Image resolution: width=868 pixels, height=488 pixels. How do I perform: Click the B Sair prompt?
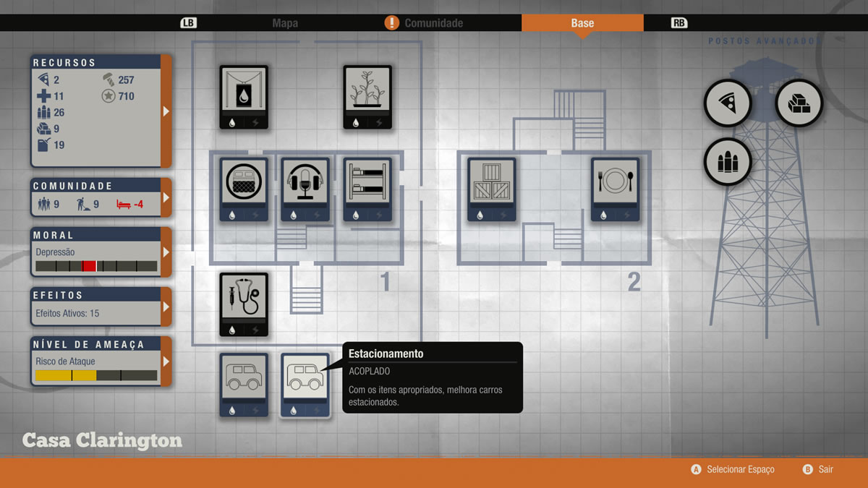tap(818, 469)
